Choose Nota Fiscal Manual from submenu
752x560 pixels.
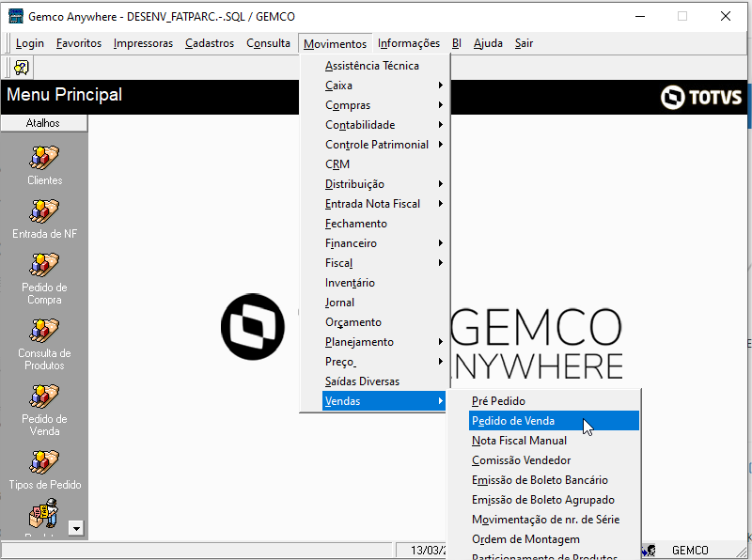coord(554,440)
